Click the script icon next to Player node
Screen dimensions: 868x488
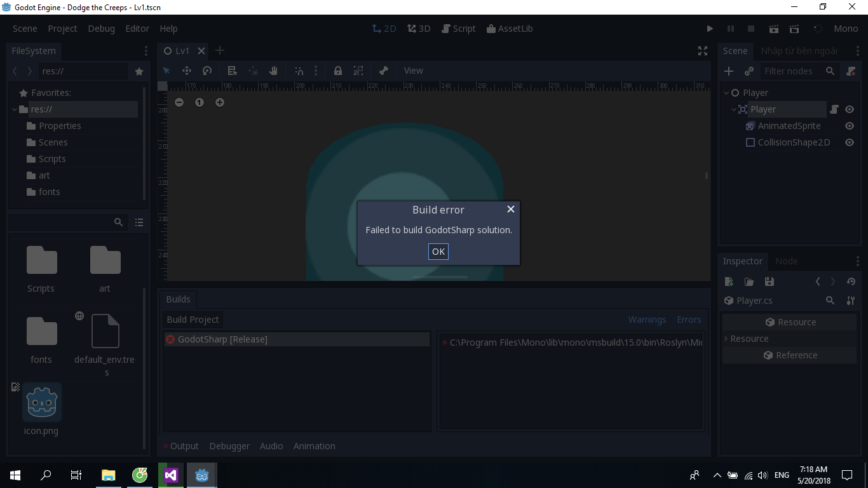(834, 109)
